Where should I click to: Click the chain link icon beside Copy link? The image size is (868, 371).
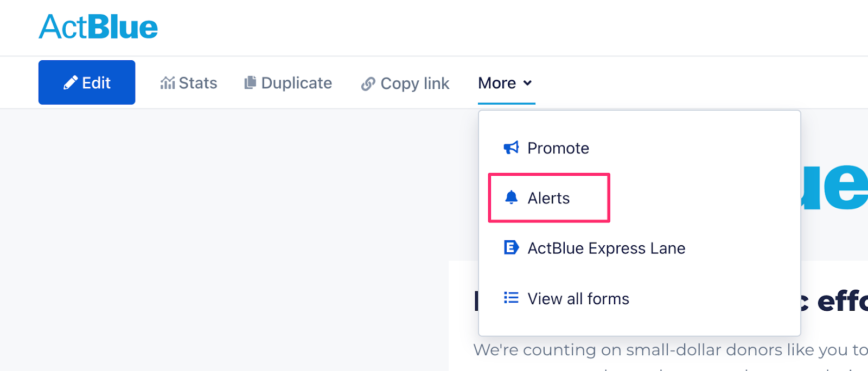click(x=368, y=84)
